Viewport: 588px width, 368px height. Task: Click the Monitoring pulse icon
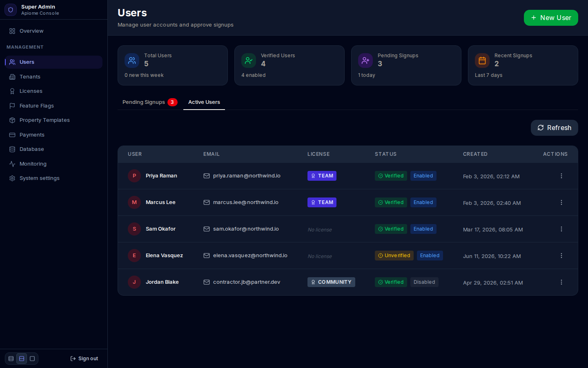tap(12, 164)
